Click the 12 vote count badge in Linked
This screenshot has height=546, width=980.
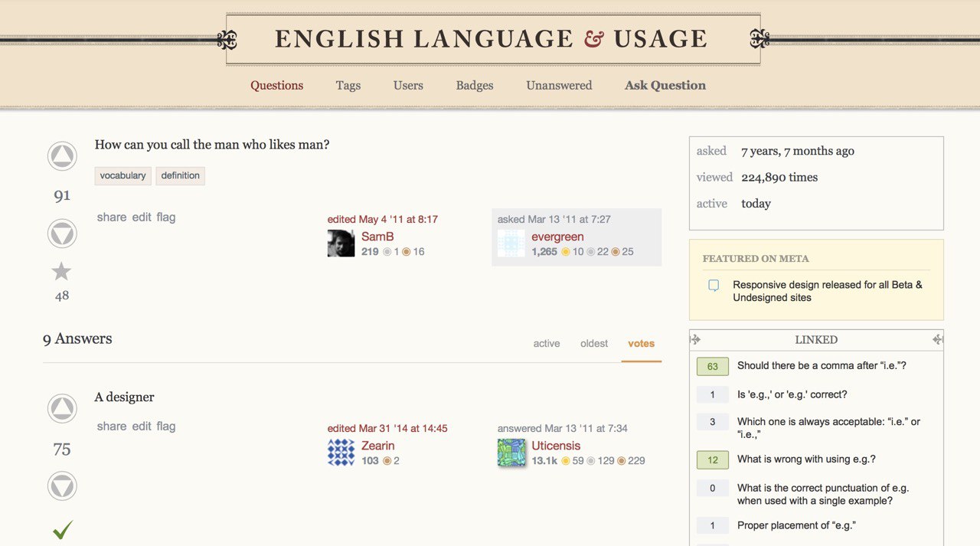point(712,459)
